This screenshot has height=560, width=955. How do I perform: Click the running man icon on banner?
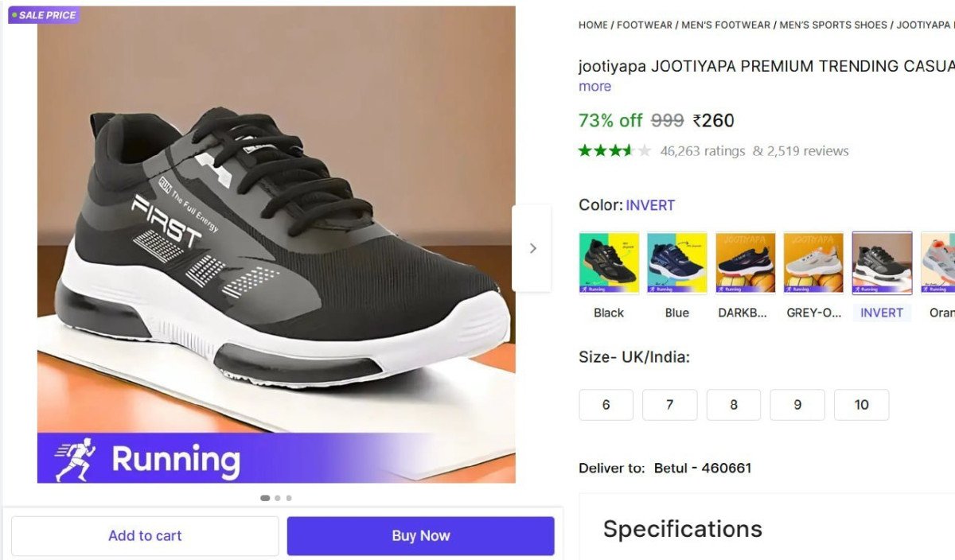tap(76, 459)
